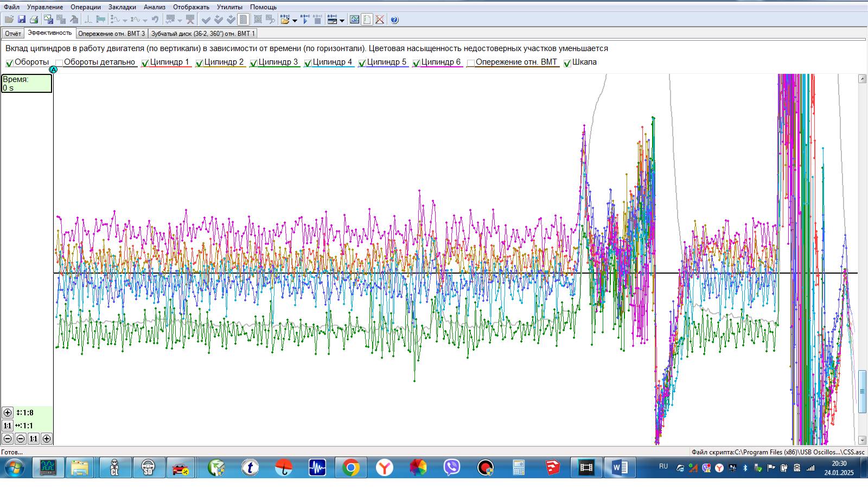
Task: Click the vertical scrollbar down arrow
Action: pos(862,440)
